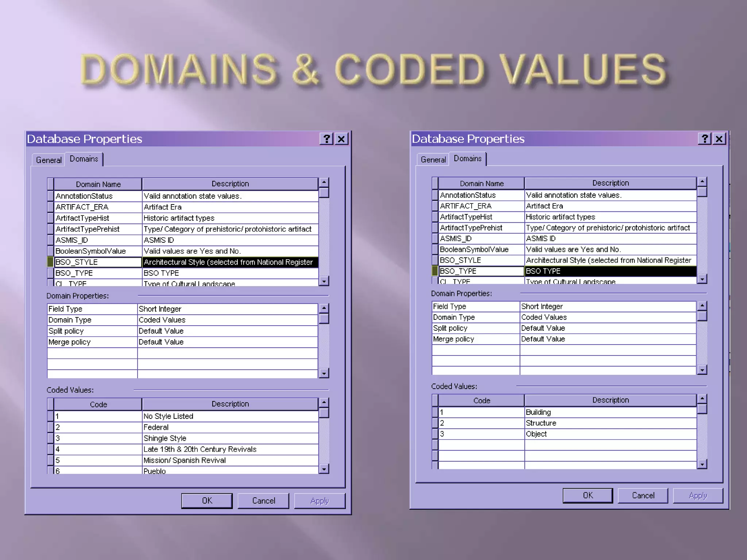This screenshot has width=747, height=560.
Task: Select row header of BSO_STYLE in left dialog
Action: (x=50, y=262)
